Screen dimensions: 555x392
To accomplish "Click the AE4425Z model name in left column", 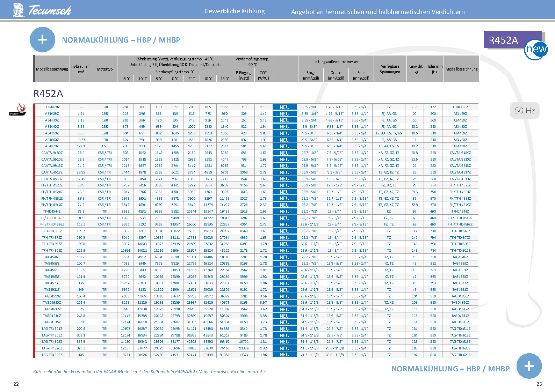I will (x=52, y=114).
